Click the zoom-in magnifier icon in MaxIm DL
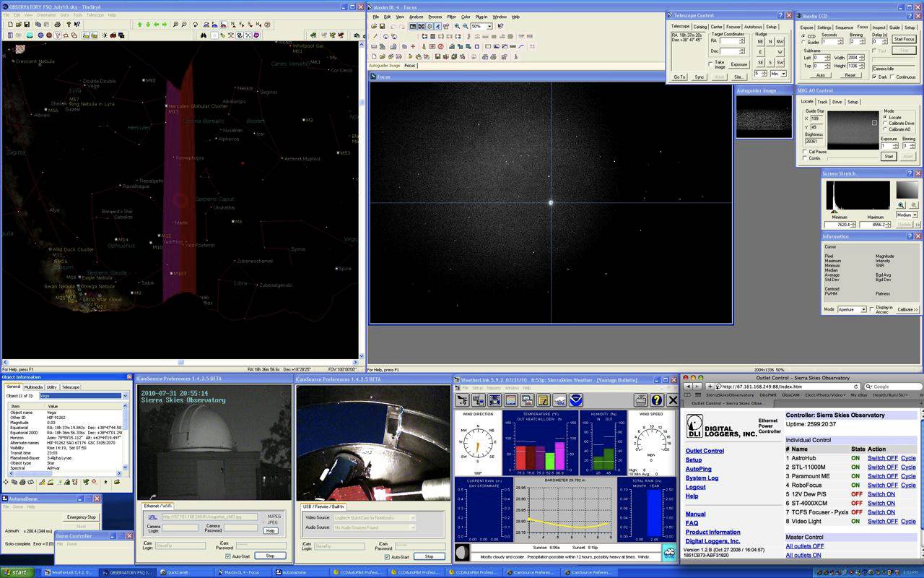 (x=457, y=26)
